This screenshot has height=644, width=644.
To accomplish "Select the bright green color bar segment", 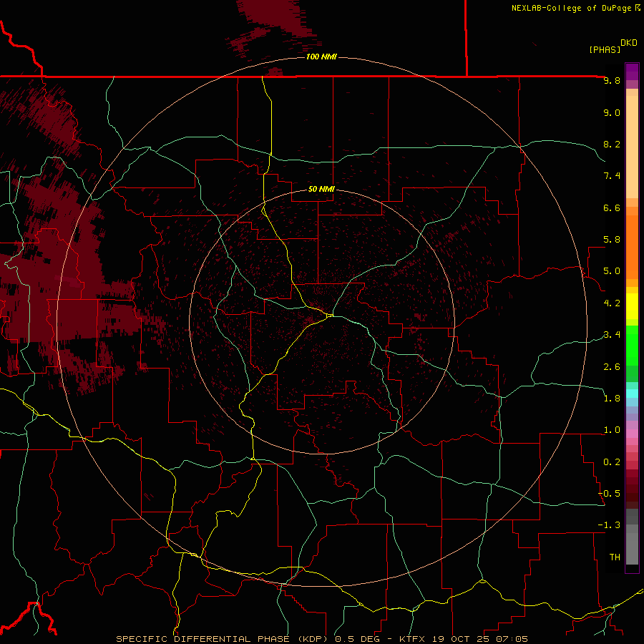I will pyautogui.click(x=632, y=346).
